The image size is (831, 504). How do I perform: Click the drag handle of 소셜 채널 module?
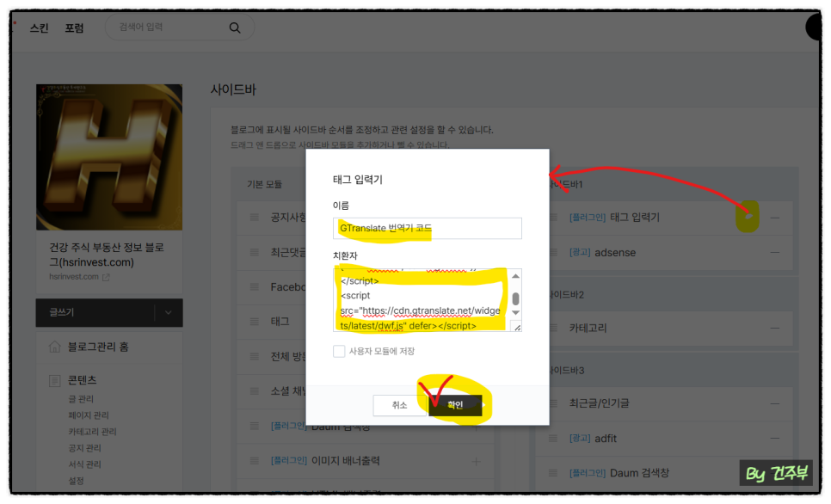pyautogui.click(x=255, y=391)
